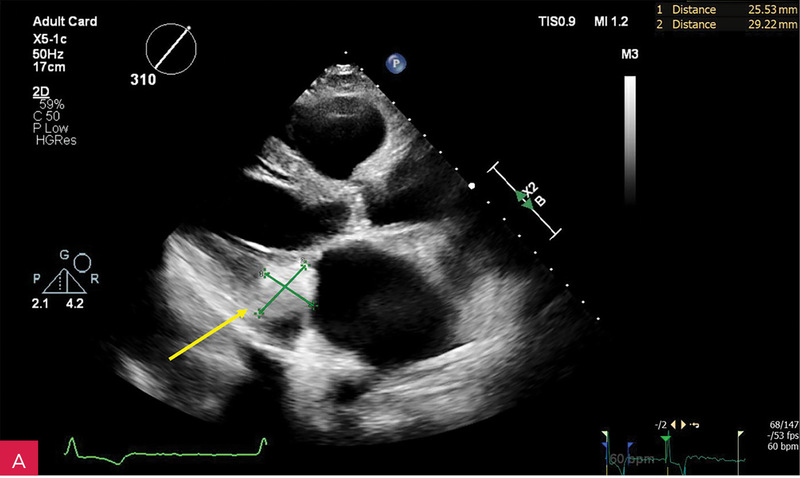The image size is (800, 478).
Task: Click the tip of the yellow arrow
Action: tap(249, 312)
